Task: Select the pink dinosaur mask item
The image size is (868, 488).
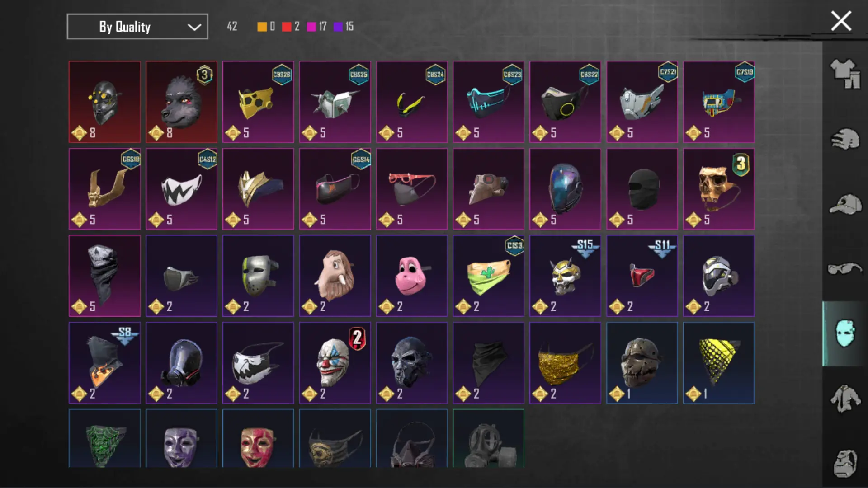Action: [x=412, y=276]
